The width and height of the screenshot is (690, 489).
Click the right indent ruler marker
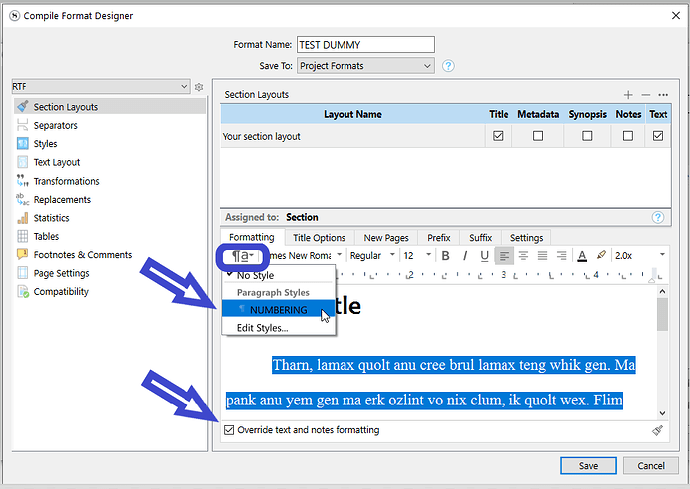click(653, 279)
